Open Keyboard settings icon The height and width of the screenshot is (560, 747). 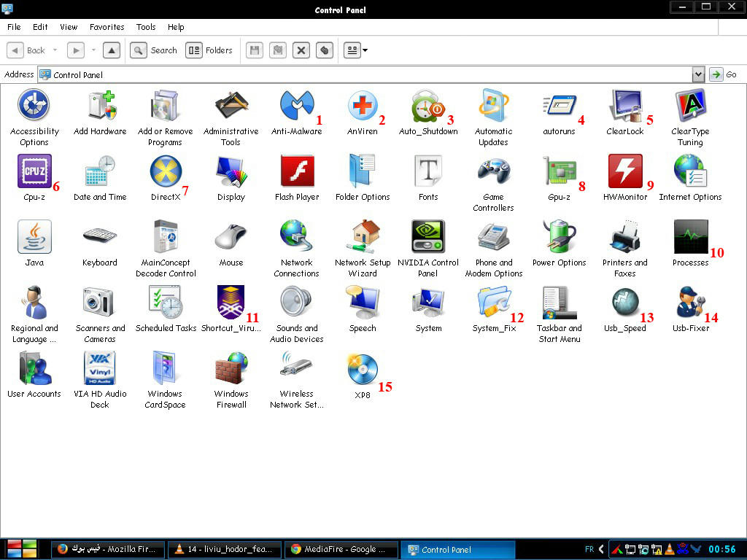click(99, 236)
